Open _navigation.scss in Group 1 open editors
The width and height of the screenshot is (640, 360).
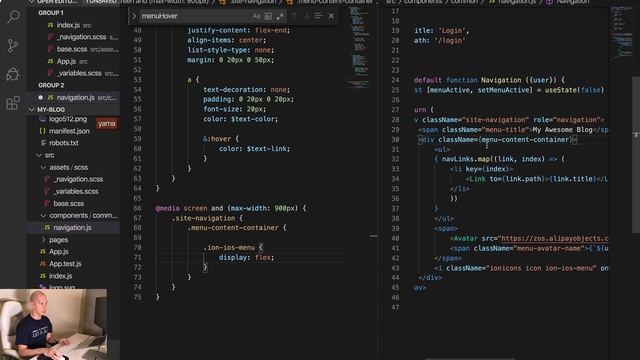point(74,37)
